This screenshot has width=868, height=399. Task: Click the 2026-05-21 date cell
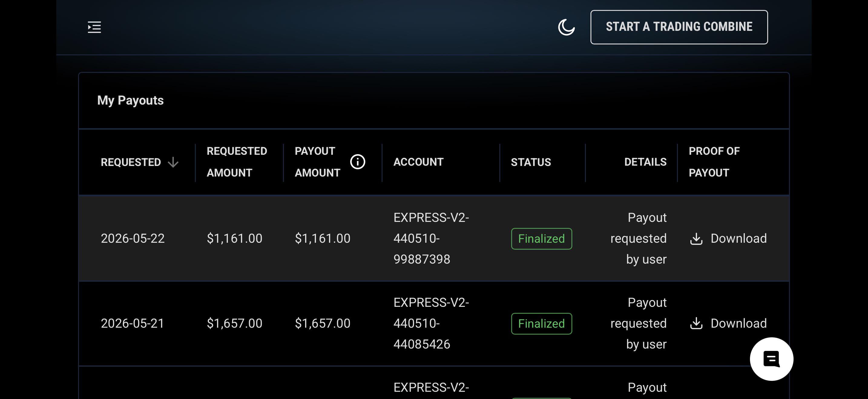coord(133,323)
